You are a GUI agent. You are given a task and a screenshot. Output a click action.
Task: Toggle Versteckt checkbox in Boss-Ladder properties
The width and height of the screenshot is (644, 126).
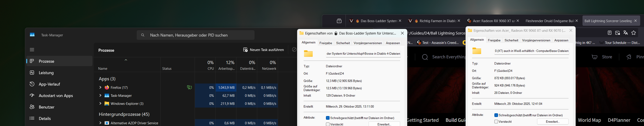tap(327, 124)
